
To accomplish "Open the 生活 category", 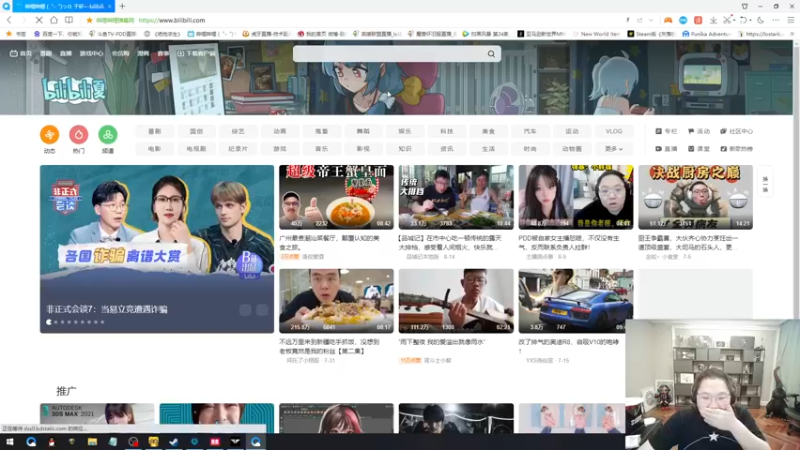I will pyautogui.click(x=488, y=148).
